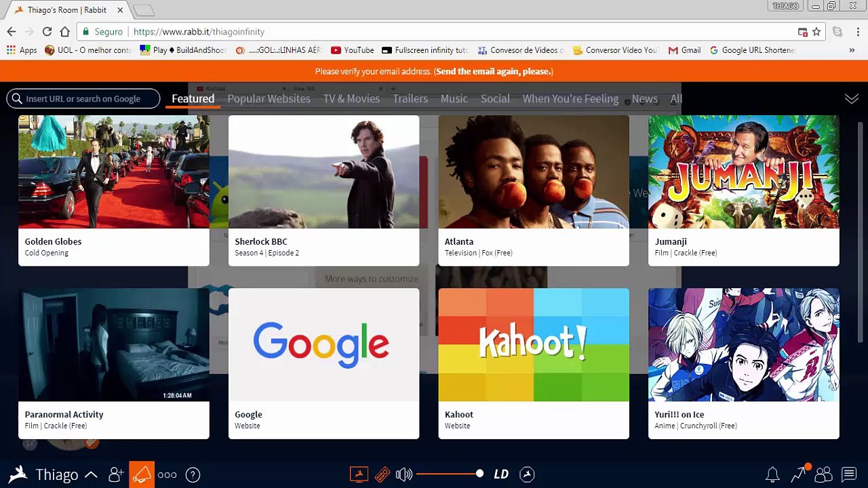This screenshot has width=868, height=488.
Task: Open the YouTube bookmark
Action: (x=353, y=50)
